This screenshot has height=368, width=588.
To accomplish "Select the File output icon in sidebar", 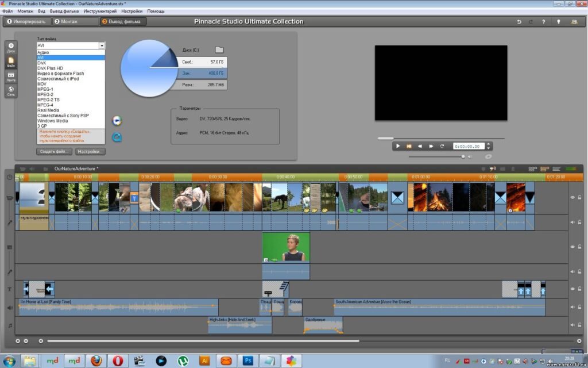I will click(x=11, y=62).
